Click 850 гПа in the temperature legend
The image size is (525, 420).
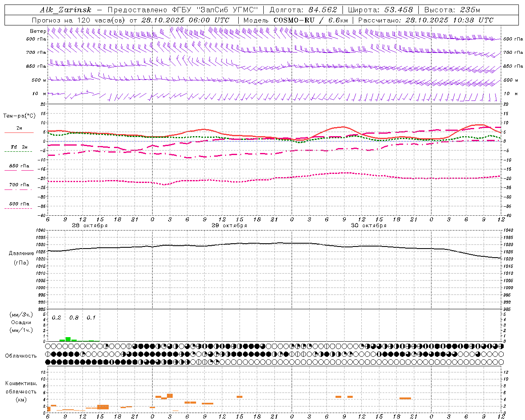(19, 166)
